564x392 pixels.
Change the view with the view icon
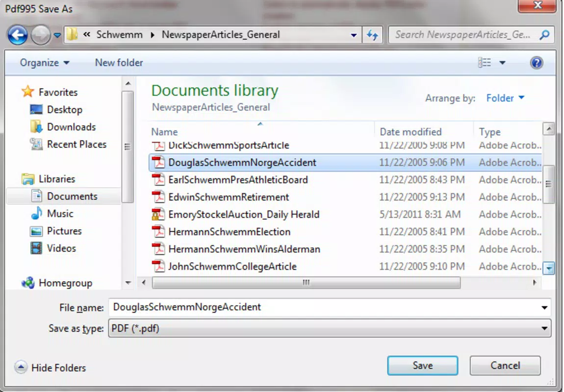click(484, 63)
